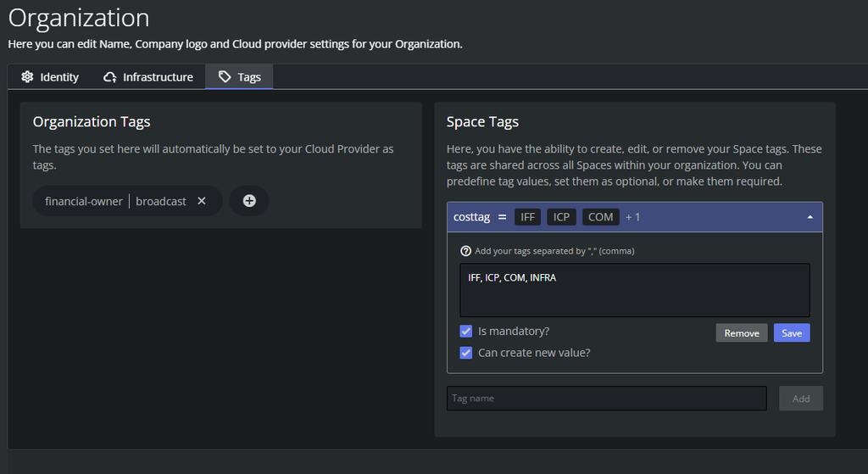Click the financial-owner tag label
The height and width of the screenshot is (474, 868).
pyautogui.click(x=84, y=201)
